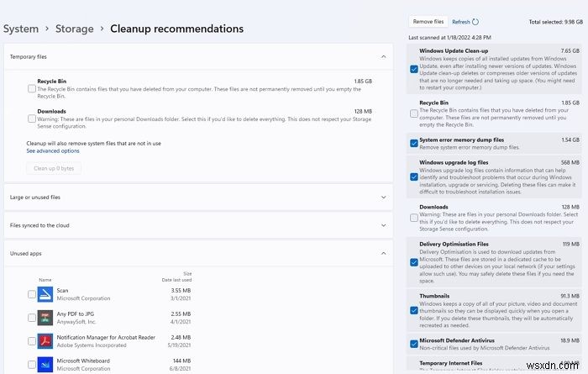The height and width of the screenshot is (374, 588).
Task: Click the Any PDF to JPG icon
Action: tap(44, 318)
